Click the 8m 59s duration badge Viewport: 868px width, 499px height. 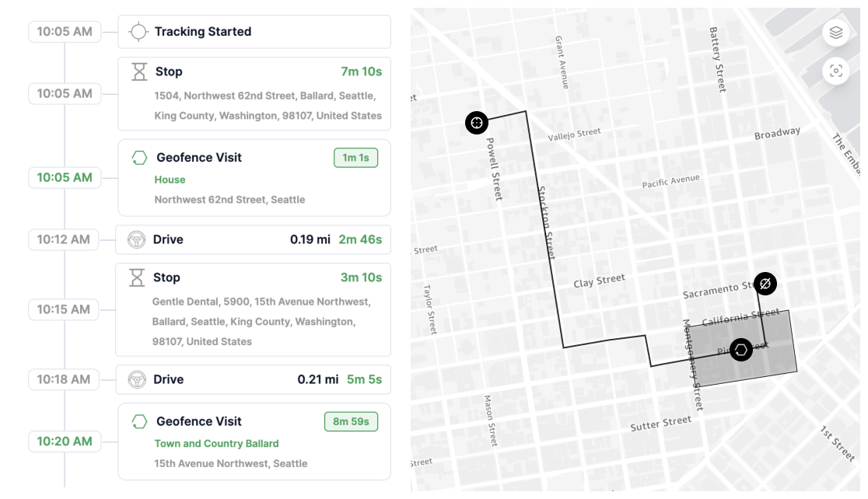tap(351, 421)
